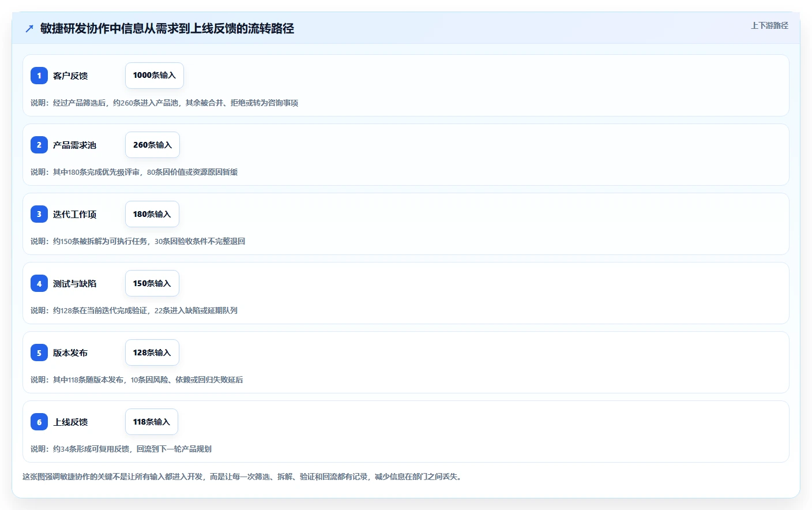Click the note about 约34条形成可复用反馈
The width and height of the screenshot is (812, 510).
[x=121, y=449]
